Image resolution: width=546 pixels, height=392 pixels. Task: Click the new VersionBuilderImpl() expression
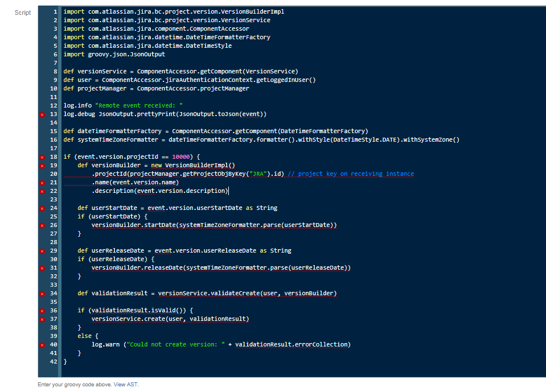(x=193, y=165)
